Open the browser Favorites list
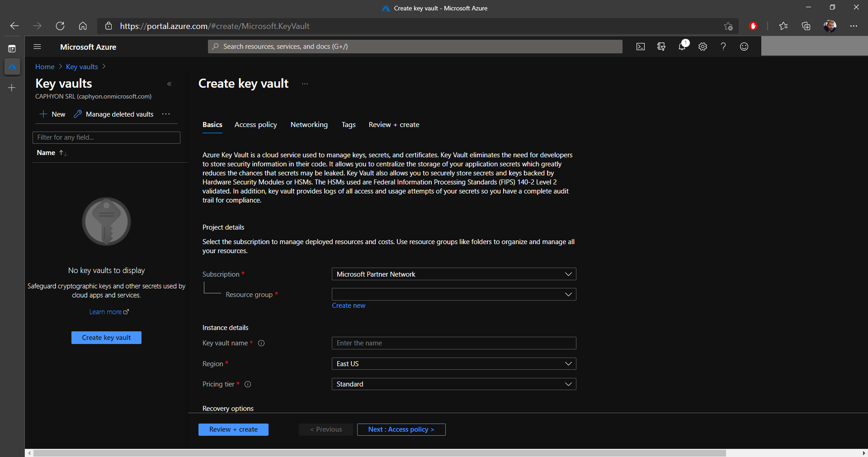The image size is (868, 457). click(x=783, y=26)
